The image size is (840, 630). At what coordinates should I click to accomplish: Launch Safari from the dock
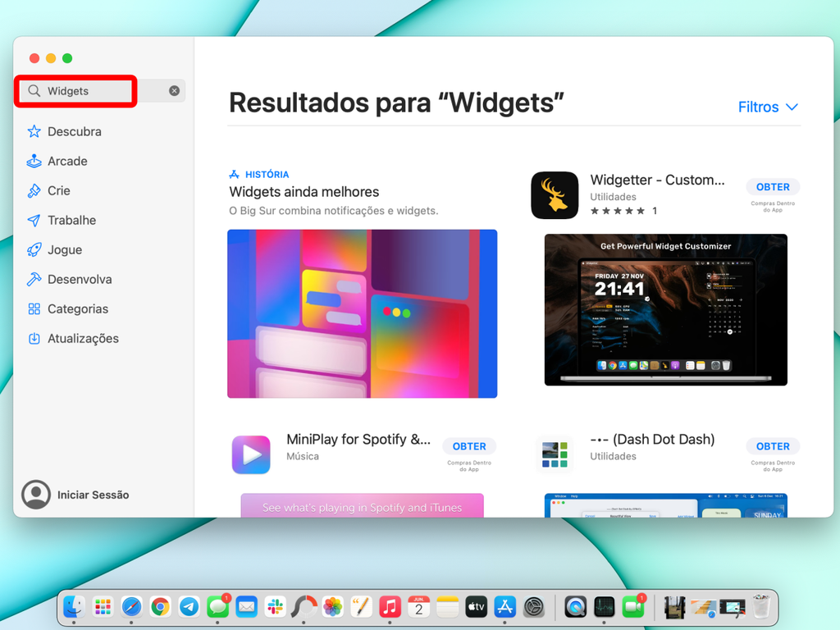132,607
